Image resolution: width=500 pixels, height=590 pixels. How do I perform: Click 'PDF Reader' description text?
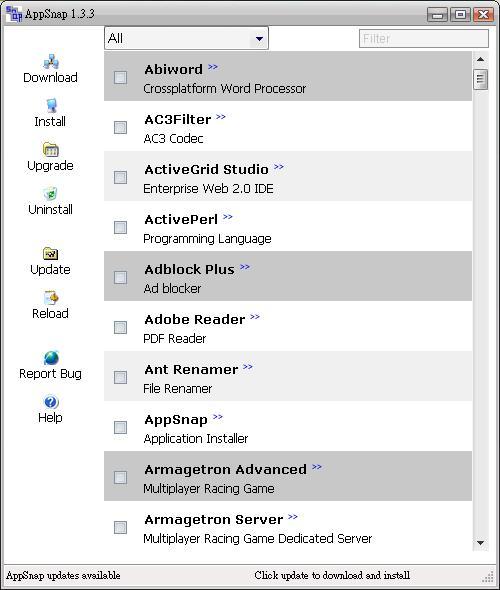pos(175,339)
